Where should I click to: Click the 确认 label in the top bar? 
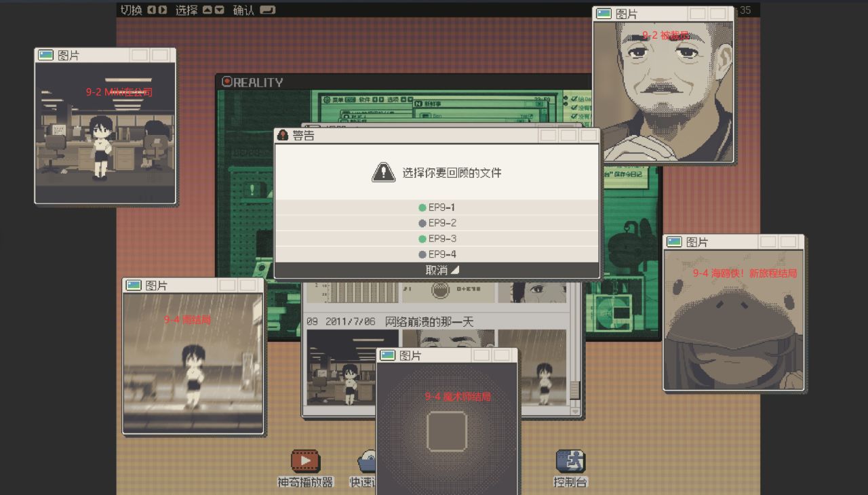point(243,9)
